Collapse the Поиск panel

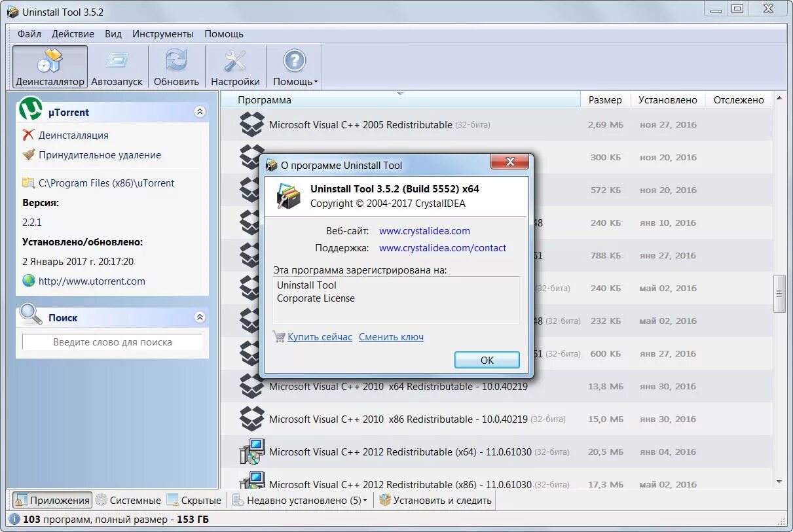200,317
